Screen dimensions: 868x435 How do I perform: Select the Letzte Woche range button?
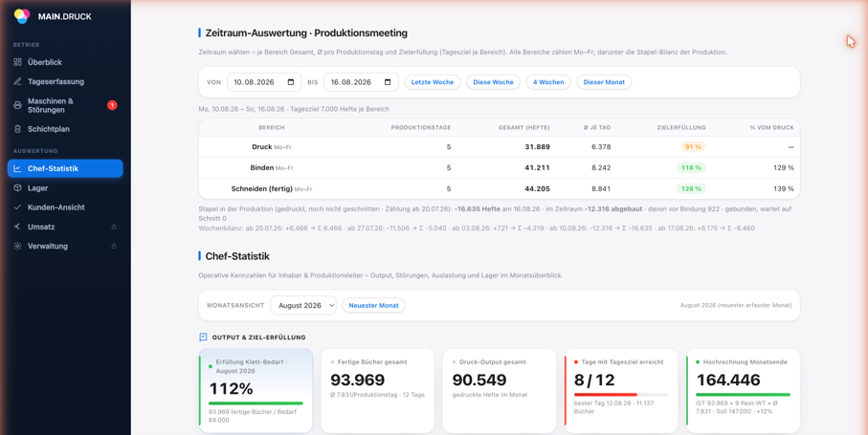pyautogui.click(x=433, y=82)
